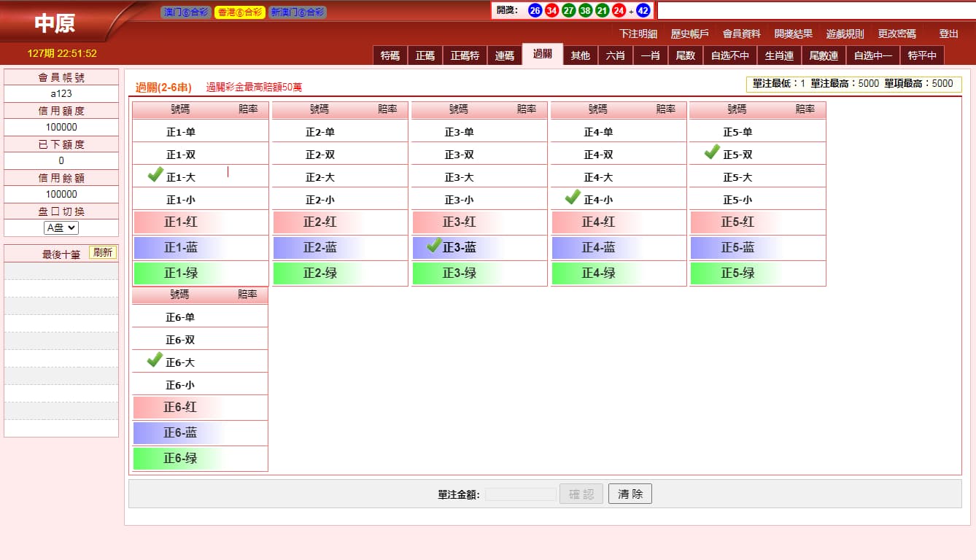Viewport: 976px width, 560px height.
Task: Open the 開獎結果 link
Action: coord(793,34)
